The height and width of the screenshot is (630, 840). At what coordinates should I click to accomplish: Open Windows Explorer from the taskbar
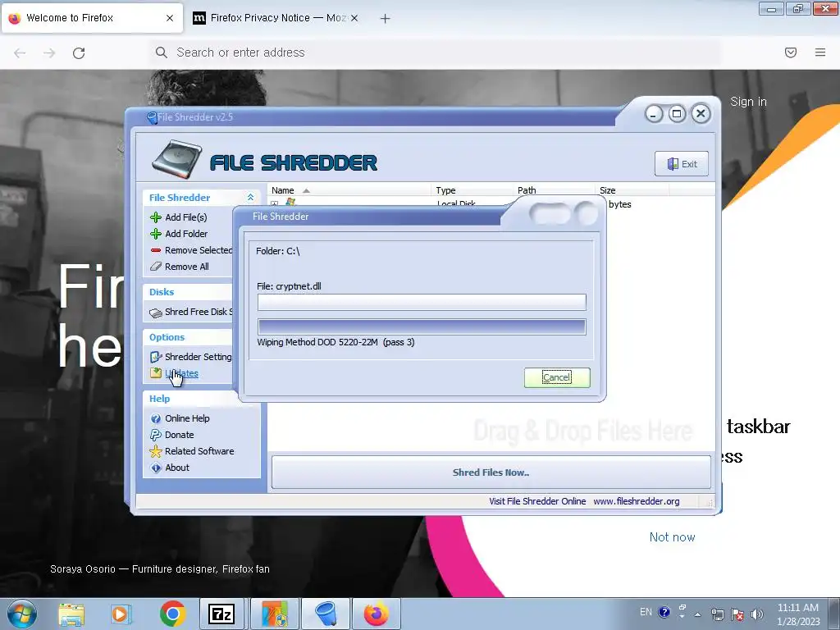pos(71,614)
